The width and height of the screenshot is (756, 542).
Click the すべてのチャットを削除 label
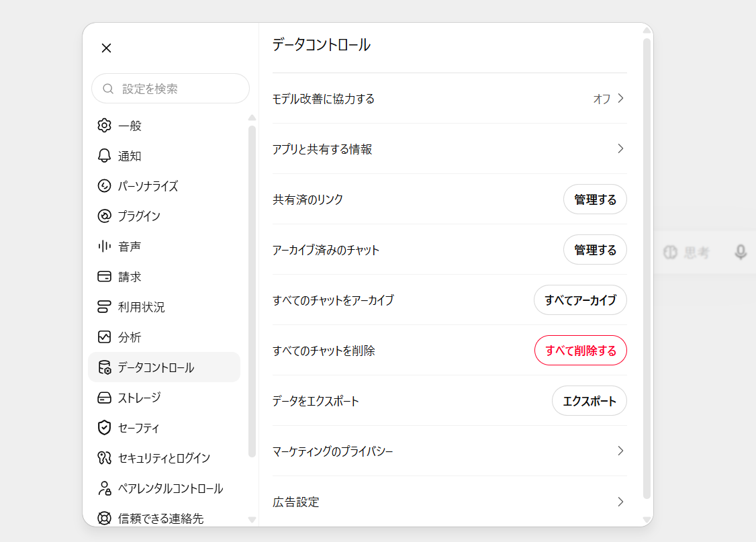(x=324, y=351)
